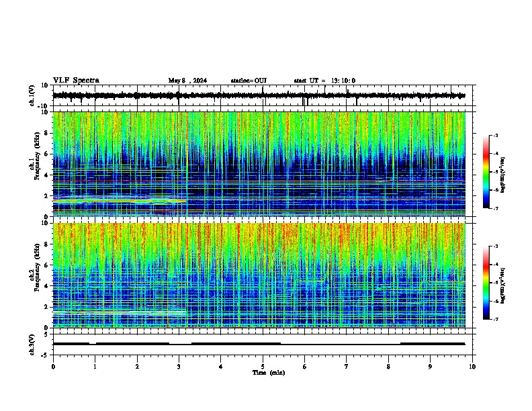Select the "start UT = 13:10: 0" header text
This screenshot has width=532, height=411.
coord(324,81)
